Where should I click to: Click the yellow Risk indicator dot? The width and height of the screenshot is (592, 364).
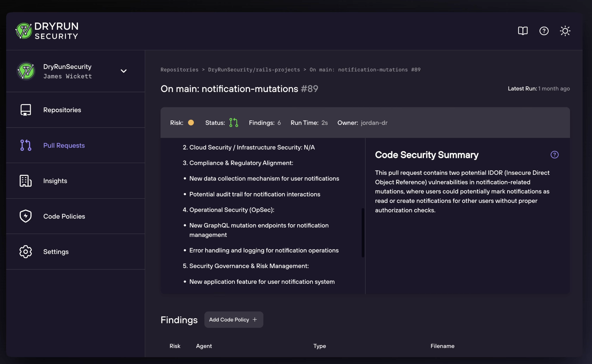point(191,123)
